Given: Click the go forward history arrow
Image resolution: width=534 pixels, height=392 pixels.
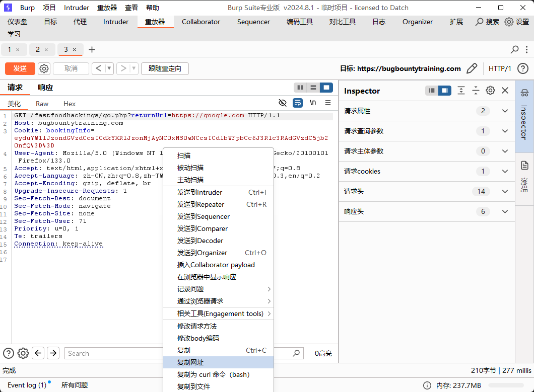Looking at the screenshot, I should pos(123,69).
